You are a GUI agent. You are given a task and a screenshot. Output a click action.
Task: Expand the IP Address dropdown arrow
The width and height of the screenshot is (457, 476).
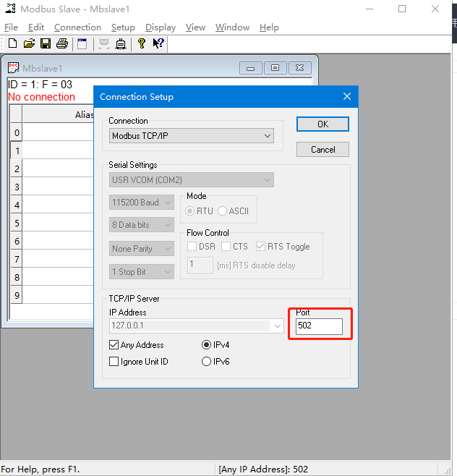point(278,327)
